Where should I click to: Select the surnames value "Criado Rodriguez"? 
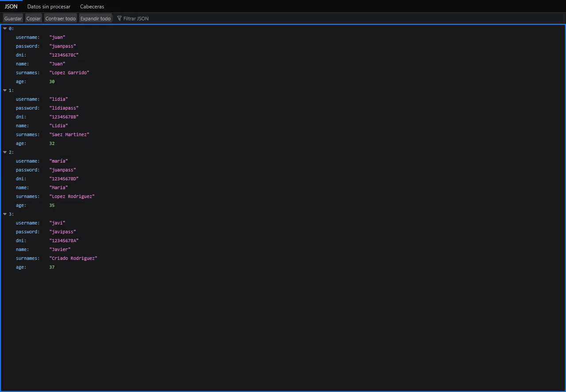point(73,258)
